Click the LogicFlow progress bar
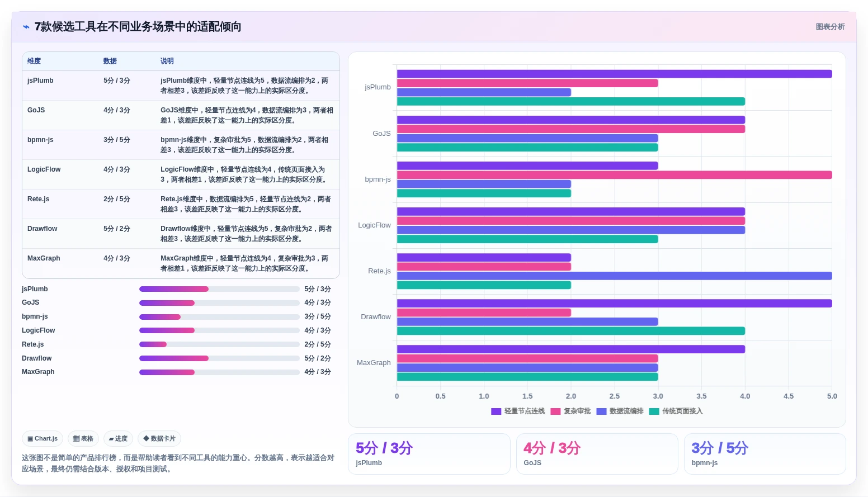 coord(219,330)
